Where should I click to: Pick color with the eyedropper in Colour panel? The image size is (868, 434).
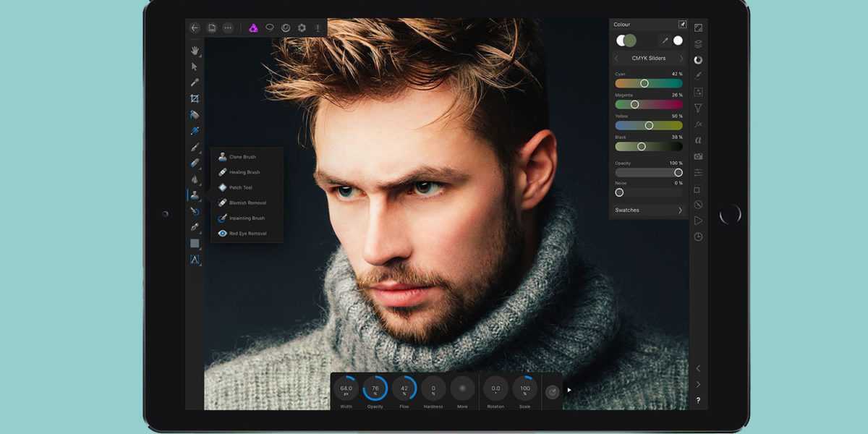[664, 41]
